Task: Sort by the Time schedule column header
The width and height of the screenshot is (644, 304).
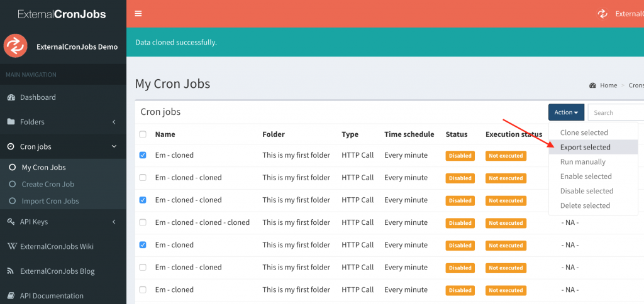Action: click(x=409, y=134)
